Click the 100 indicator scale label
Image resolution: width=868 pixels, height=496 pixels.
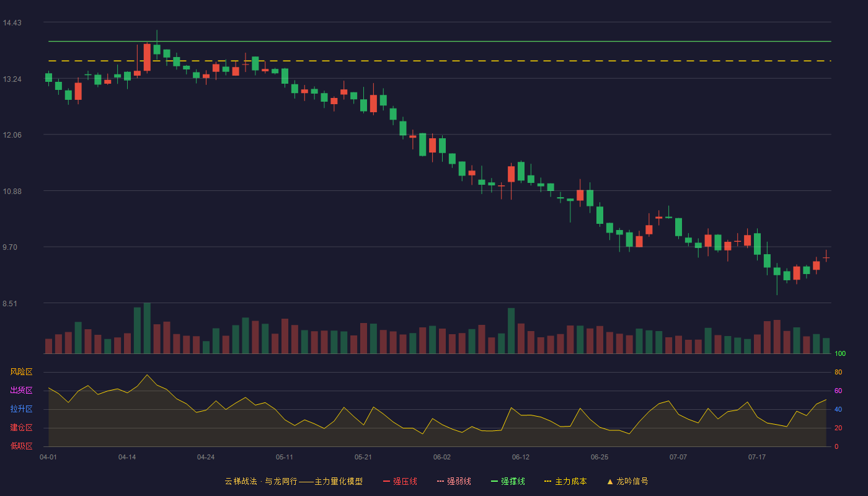[x=840, y=354]
